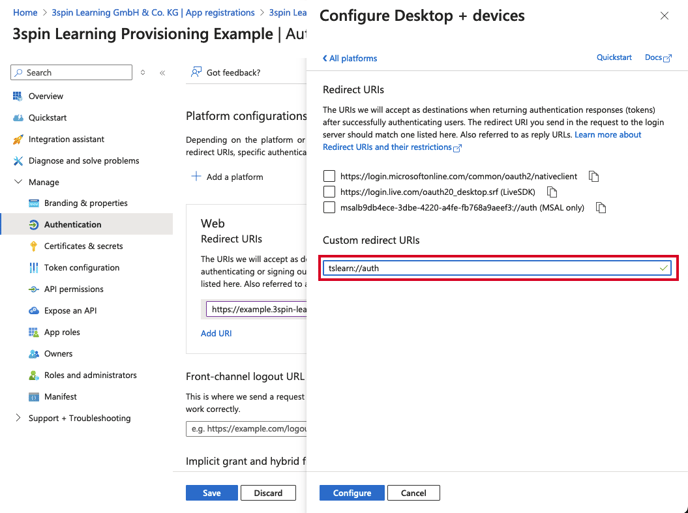This screenshot has width=688, height=513.
Task: Open Integration assistant page
Action: point(66,139)
